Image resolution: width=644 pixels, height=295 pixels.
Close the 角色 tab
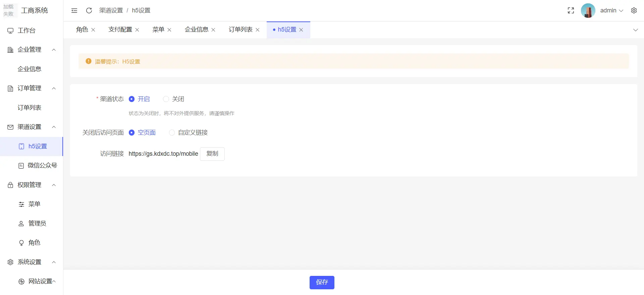(x=93, y=30)
